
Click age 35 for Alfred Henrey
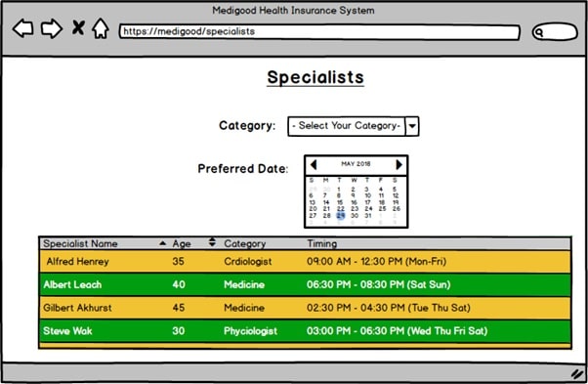point(178,262)
